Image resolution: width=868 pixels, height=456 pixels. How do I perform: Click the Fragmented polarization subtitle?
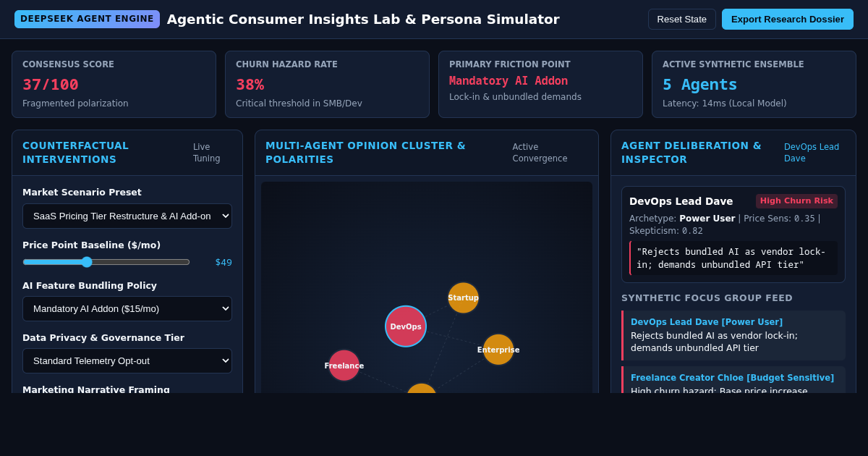tap(75, 104)
